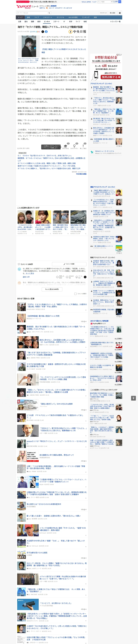Select the 速報 navigation tab
Image resolution: width=138 pixels, height=644 pixels.
click(x=28, y=17)
